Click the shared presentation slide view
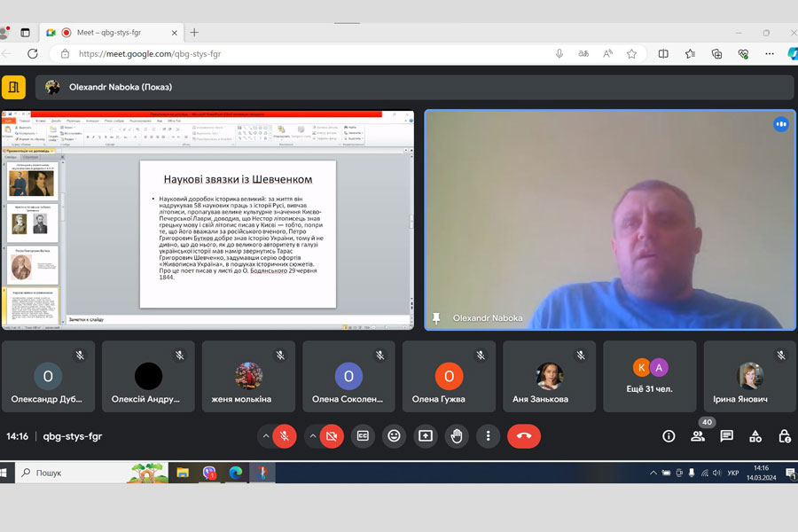This screenshot has width=798, height=532. pyautogui.click(x=207, y=220)
